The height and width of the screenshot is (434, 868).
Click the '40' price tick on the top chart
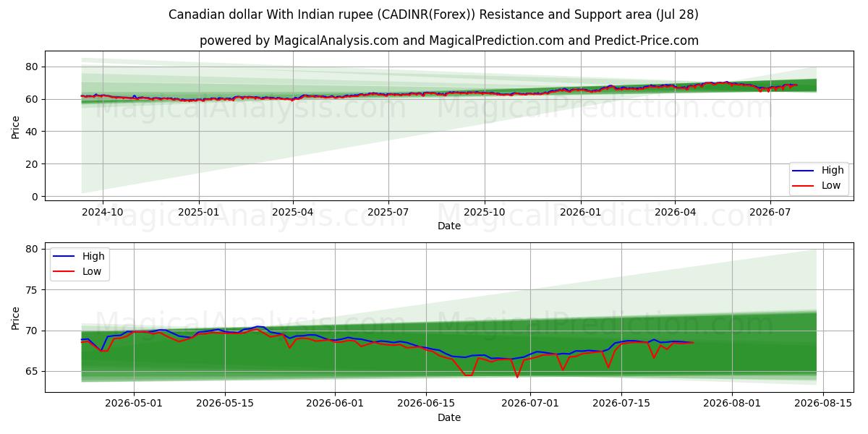click(33, 132)
